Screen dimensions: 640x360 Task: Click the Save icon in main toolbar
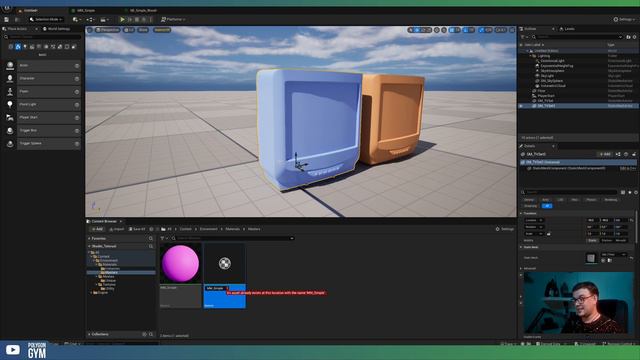tap(7, 19)
